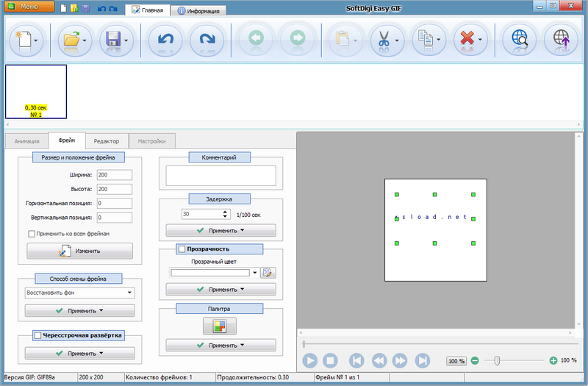Open dropdown arrow next to Delete icon

point(480,40)
